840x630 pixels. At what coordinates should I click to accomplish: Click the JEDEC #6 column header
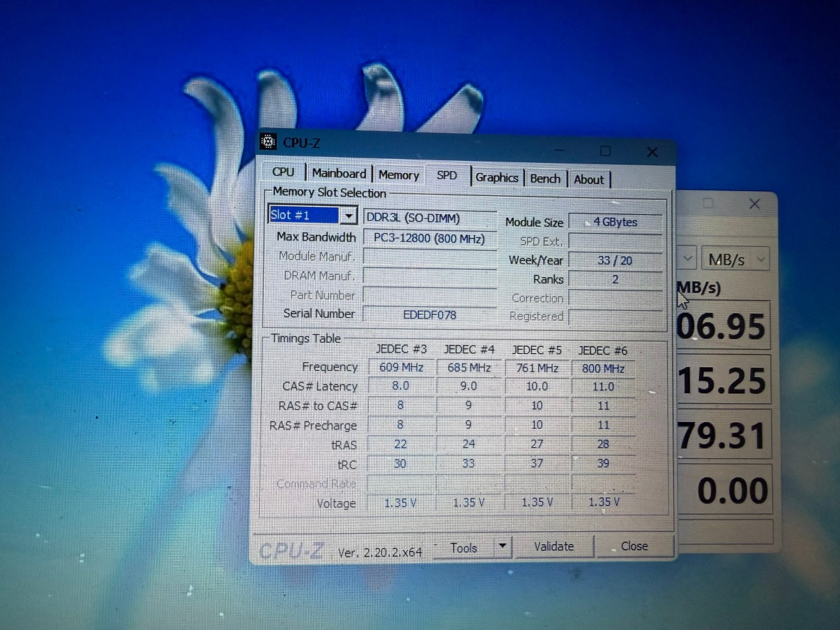[x=603, y=351]
